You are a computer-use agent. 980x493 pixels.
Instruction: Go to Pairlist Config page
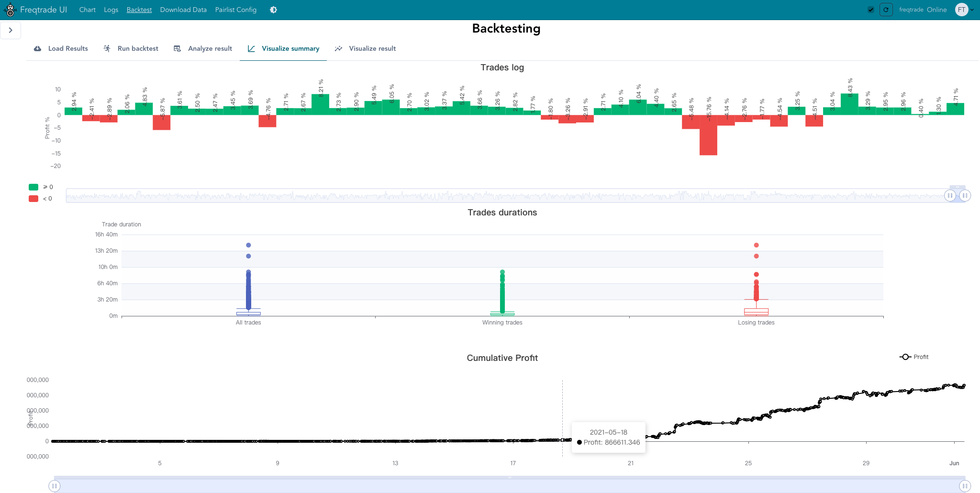point(235,10)
